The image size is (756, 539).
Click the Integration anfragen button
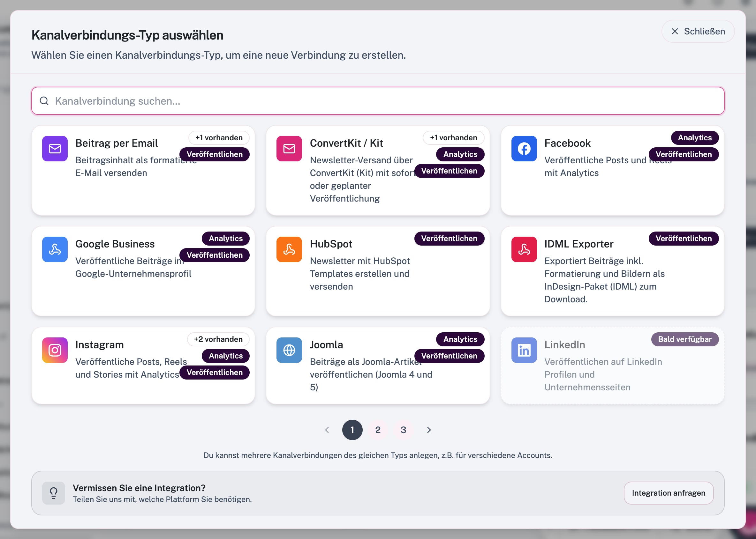[x=668, y=493]
